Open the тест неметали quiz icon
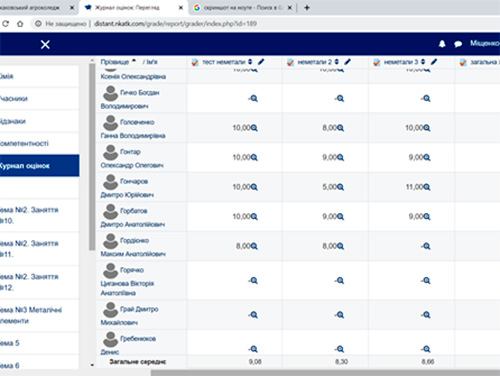This screenshot has height=376, width=500. pyautogui.click(x=195, y=62)
